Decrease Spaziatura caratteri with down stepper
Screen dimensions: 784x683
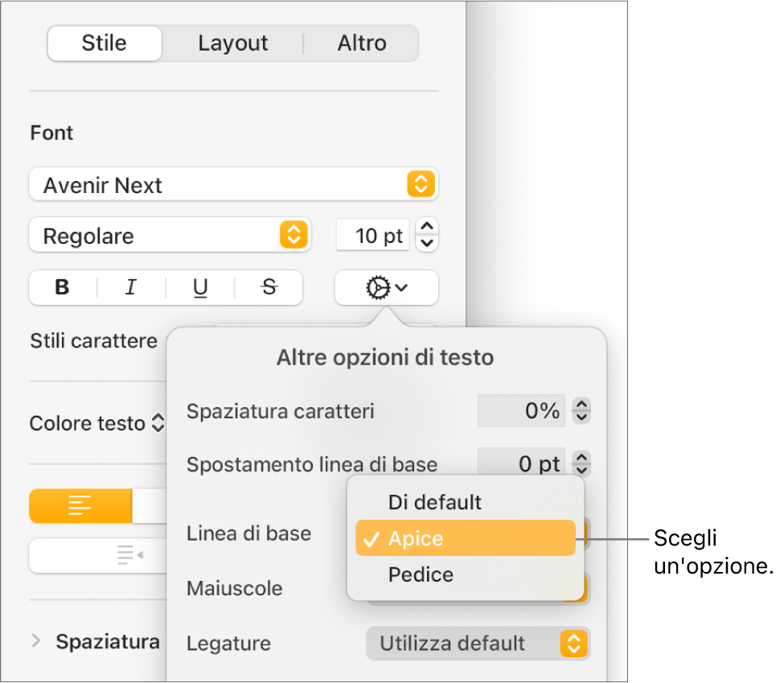581,418
